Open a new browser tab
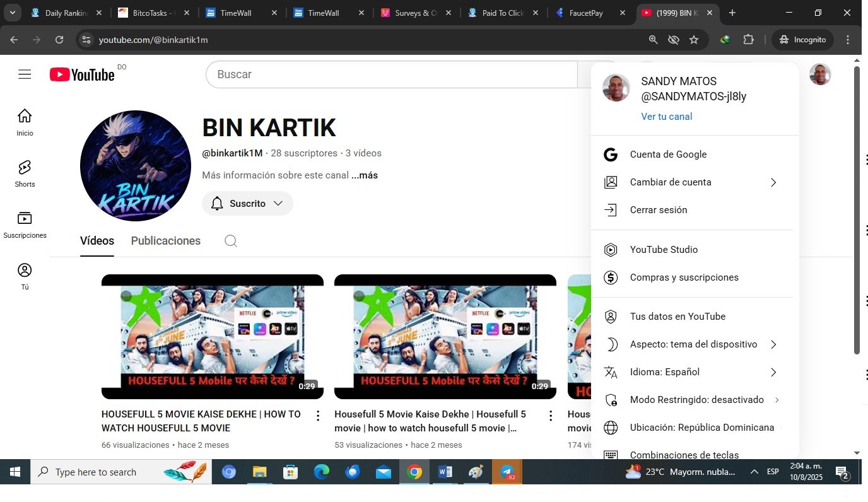This screenshot has width=868, height=502. point(732,13)
